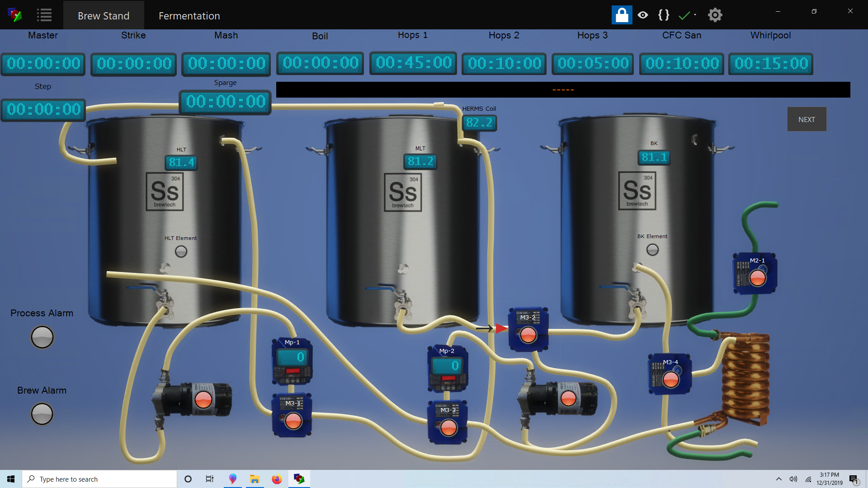The width and height of the screenshot is (868, 488).
Task: Launch Firefox from the taskbar
Action: pos(277,479)
